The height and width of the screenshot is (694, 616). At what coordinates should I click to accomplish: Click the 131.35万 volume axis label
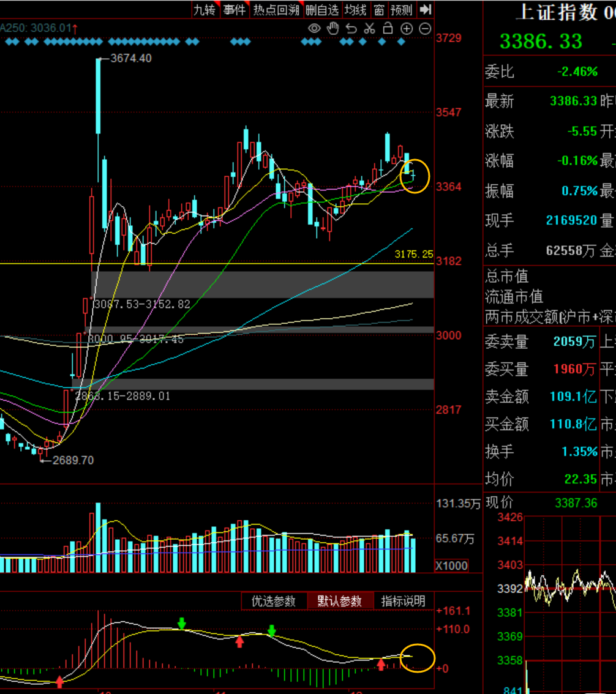coord(459,504)
